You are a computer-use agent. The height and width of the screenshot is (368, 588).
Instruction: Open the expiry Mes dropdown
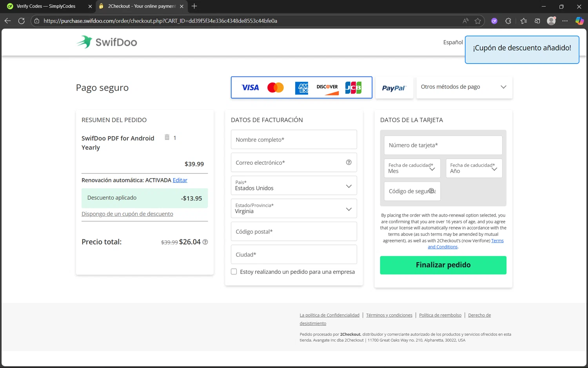(412, 168)
